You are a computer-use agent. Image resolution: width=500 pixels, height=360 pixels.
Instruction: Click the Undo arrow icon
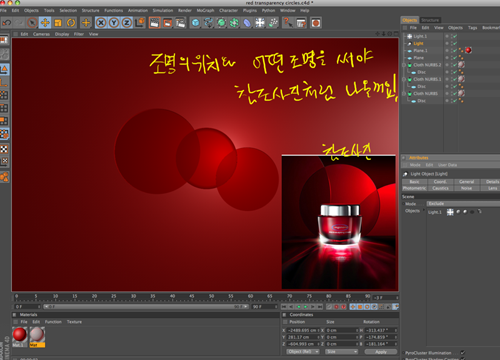[x=7, y=23]
